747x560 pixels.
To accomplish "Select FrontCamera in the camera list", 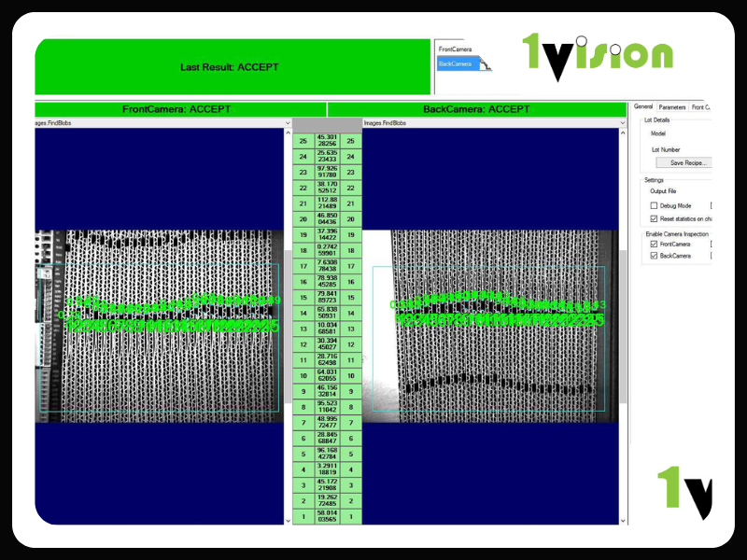I will point(456,49).
